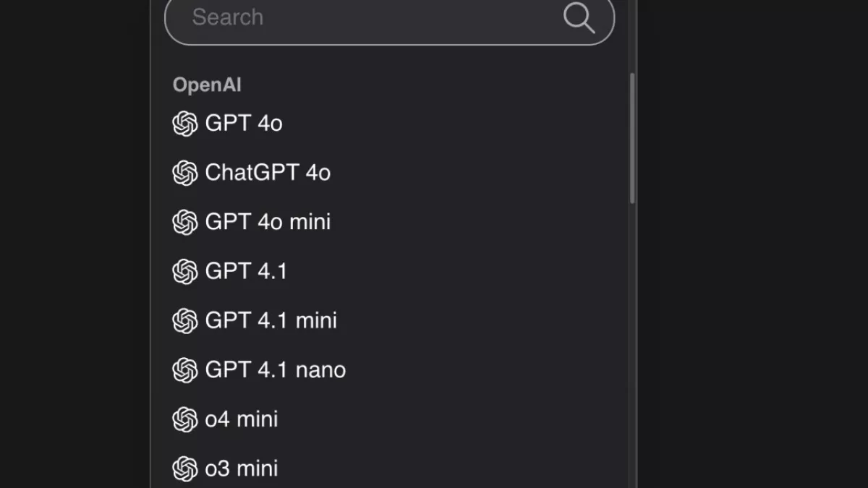Click the OpenAI section header
The height and width of the screenshot is (488, 868).
point(207,85)
